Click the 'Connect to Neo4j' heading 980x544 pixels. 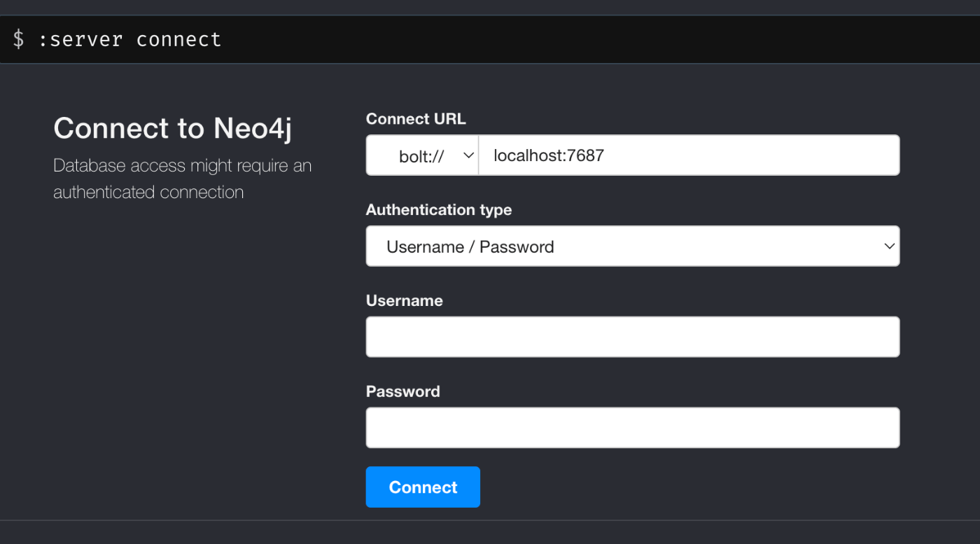pos(172,128)
